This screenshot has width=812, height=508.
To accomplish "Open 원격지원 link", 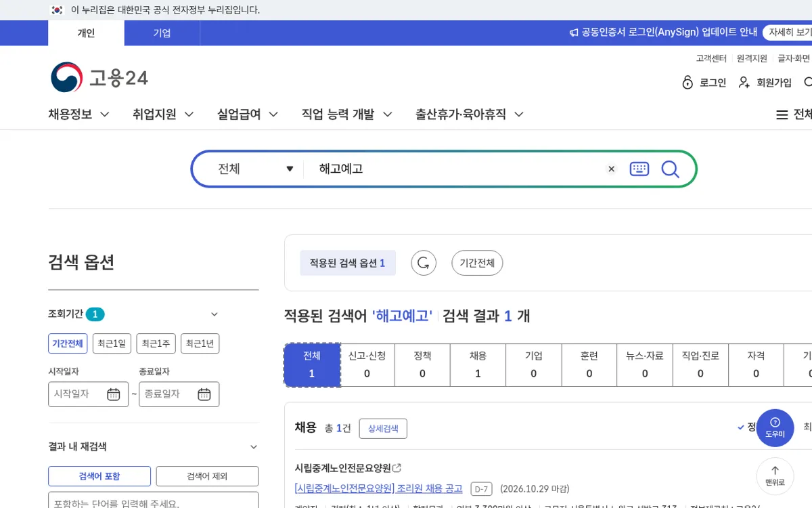I will pyautogui.click(x=752, y=58).
